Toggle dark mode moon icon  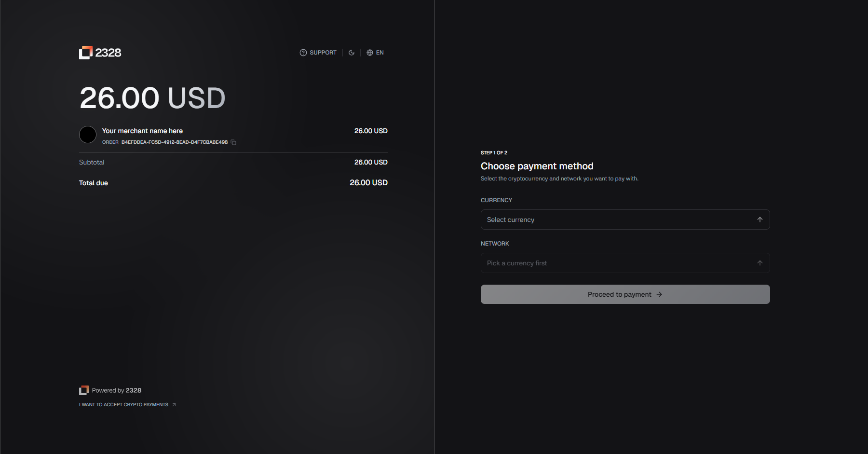[352, 53]
